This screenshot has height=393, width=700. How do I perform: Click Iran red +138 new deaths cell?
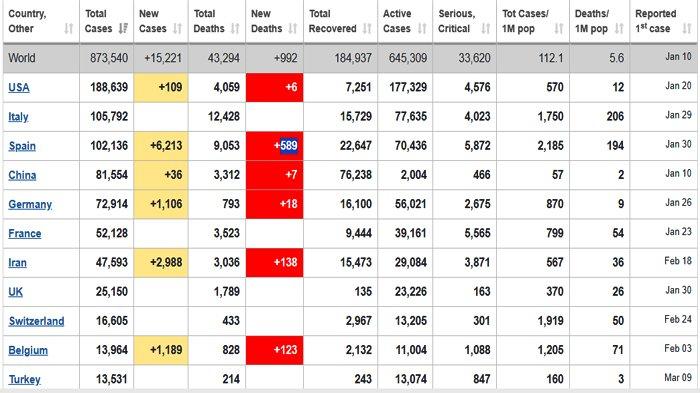(x=275, y=263)
